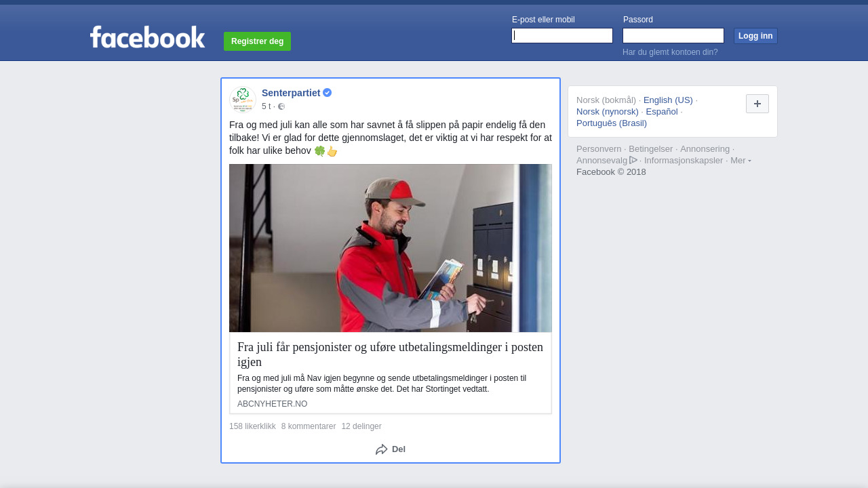This screenshot has width=868, height=488.
Task: Click the ABCNYHETER.NO source text
Action: click(x=272, y=404)
